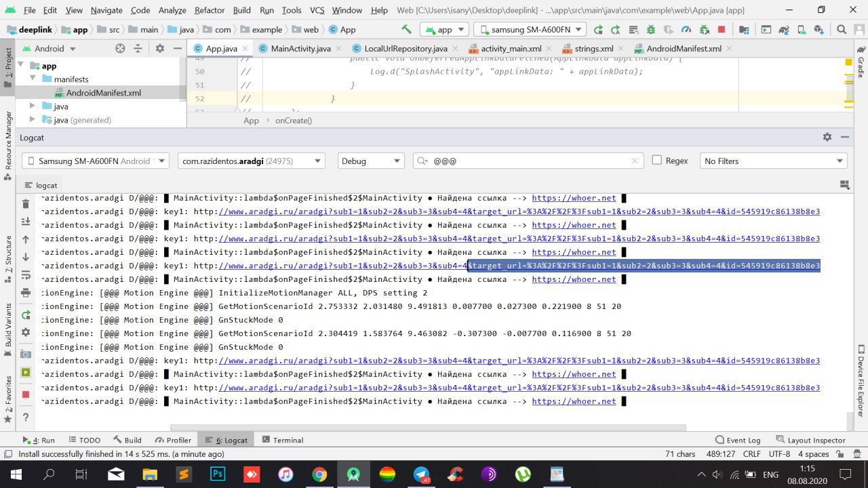Restart logcat with green arrow icon
Screen dimensions: 868x488
tap(26, 315)
